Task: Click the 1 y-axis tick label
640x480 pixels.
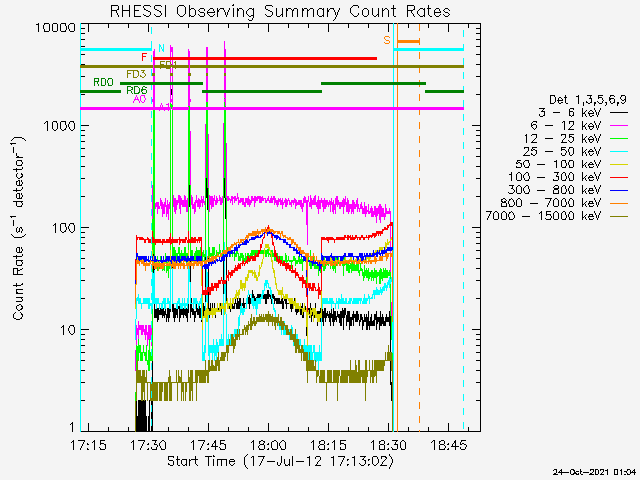Action: click(x=72, y=427)
